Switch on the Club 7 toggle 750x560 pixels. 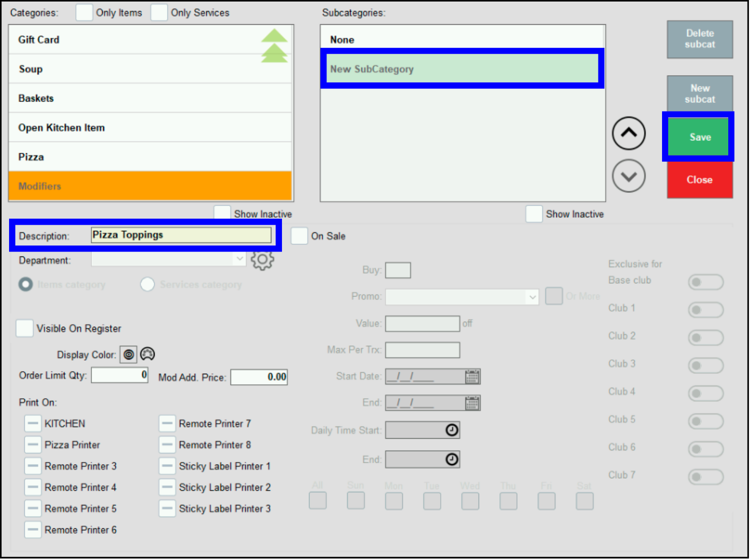706,477
